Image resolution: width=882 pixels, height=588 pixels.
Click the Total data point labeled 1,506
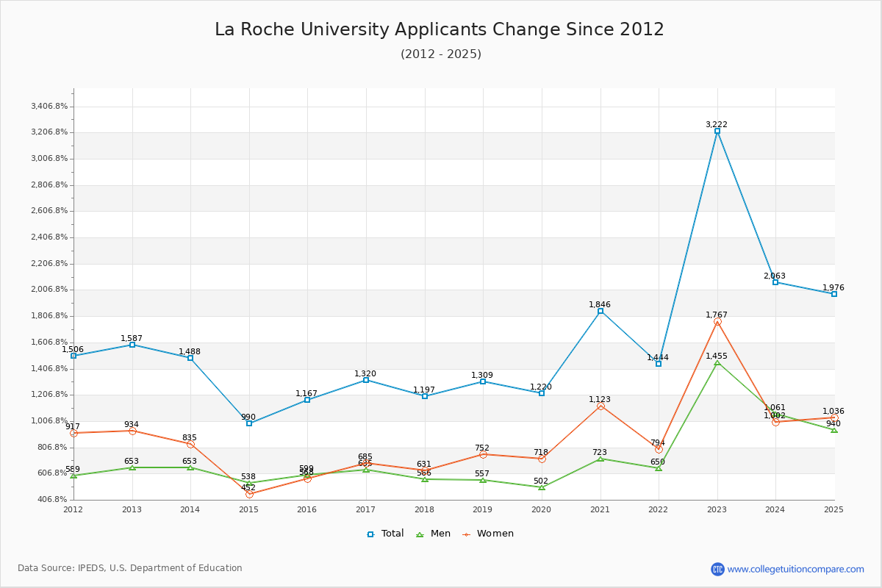click(x=73, y=356)
